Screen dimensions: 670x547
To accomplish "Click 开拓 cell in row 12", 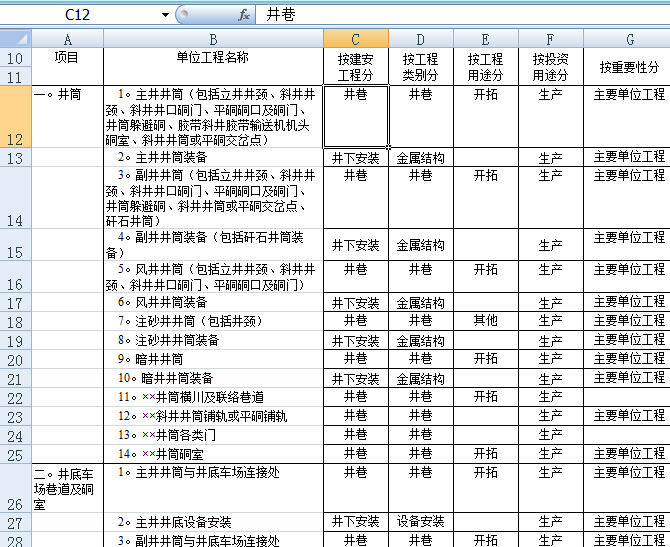I will pos(485,117).
